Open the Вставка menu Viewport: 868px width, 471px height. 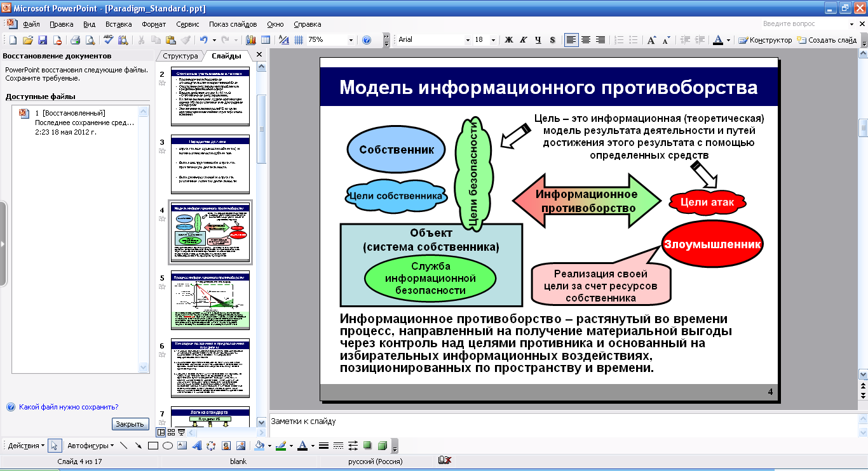[119, 24]
